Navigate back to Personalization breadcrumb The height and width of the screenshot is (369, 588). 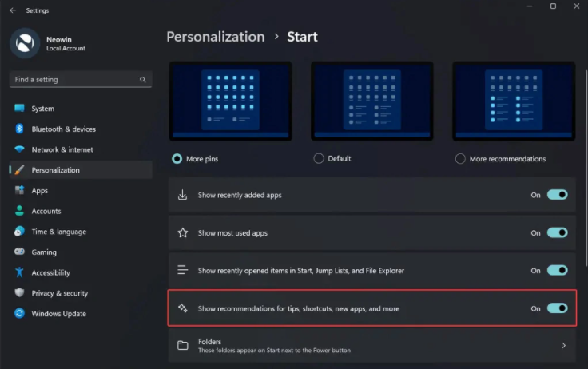tap(215, 37)
